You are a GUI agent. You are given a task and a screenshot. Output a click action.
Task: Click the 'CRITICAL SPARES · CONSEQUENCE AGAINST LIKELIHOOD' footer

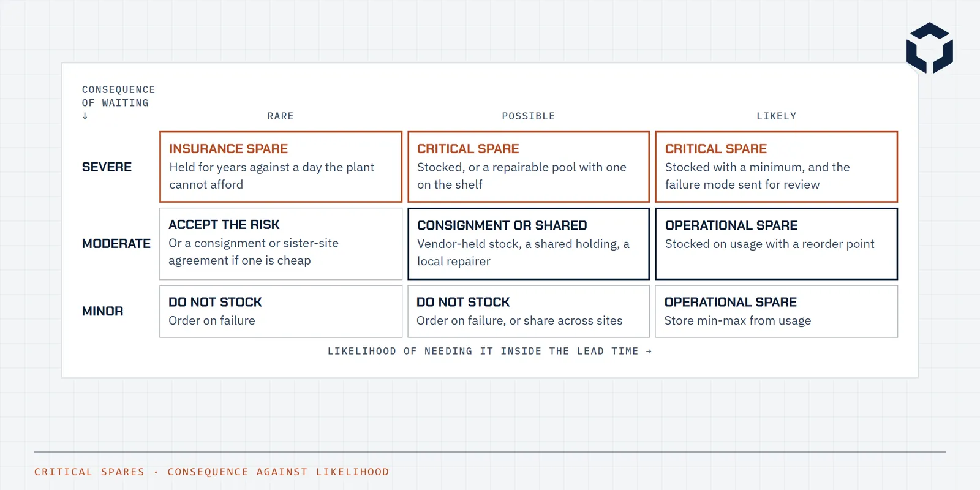pos(212,472)
